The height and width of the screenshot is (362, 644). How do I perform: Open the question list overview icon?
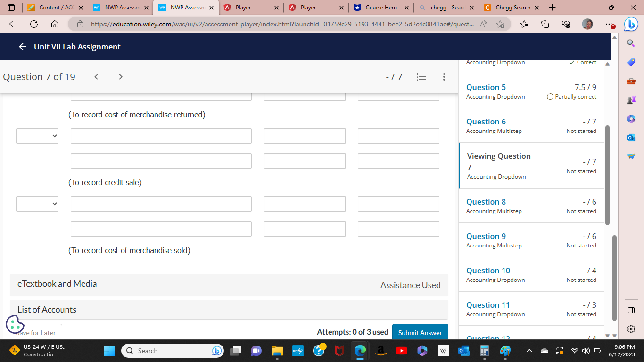[x=421, y=77]
